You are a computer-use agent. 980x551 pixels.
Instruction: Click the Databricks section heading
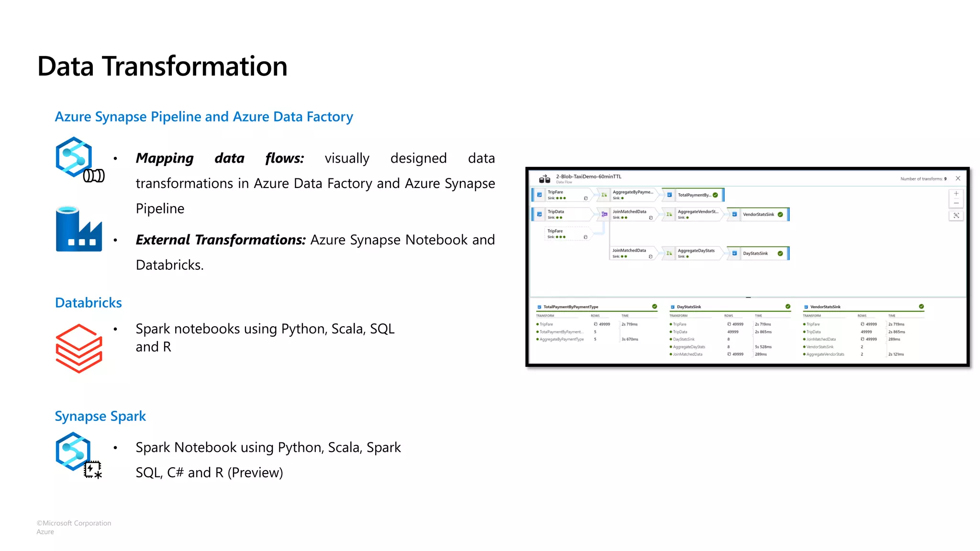(x=89, y=303)
